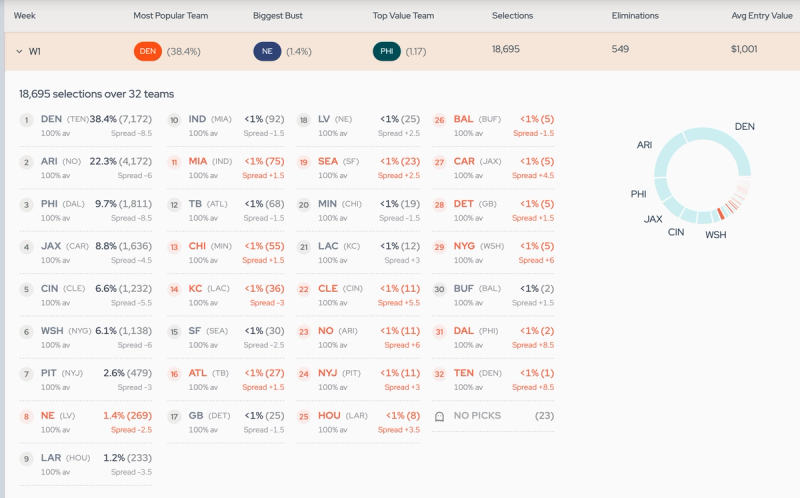The width and height of the screenshot is (800, 498).
Task: Click rank 32 circle beside TEN
Action: coord(439,375)
